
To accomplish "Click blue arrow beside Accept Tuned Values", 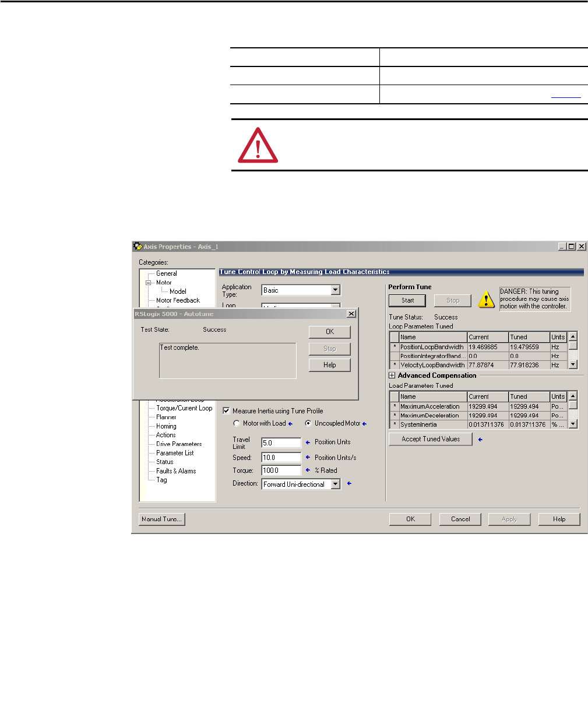I will [480, 440].
